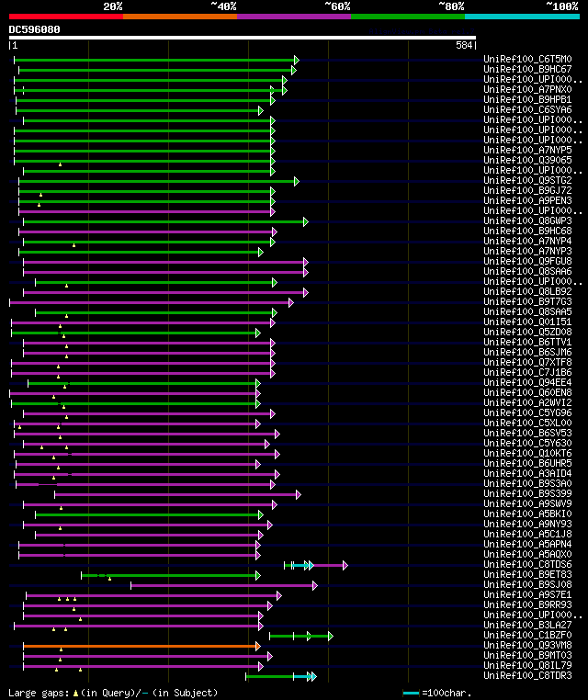
Task: Select the DC596080 query name
Action: [34, 29]
